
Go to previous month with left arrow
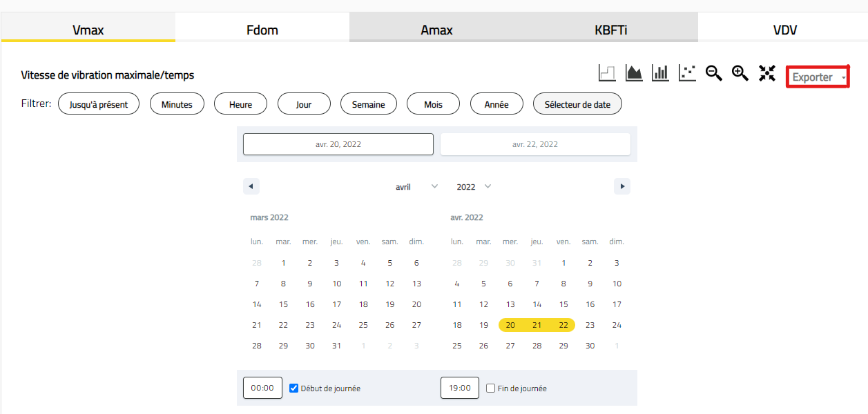point(251,186)
